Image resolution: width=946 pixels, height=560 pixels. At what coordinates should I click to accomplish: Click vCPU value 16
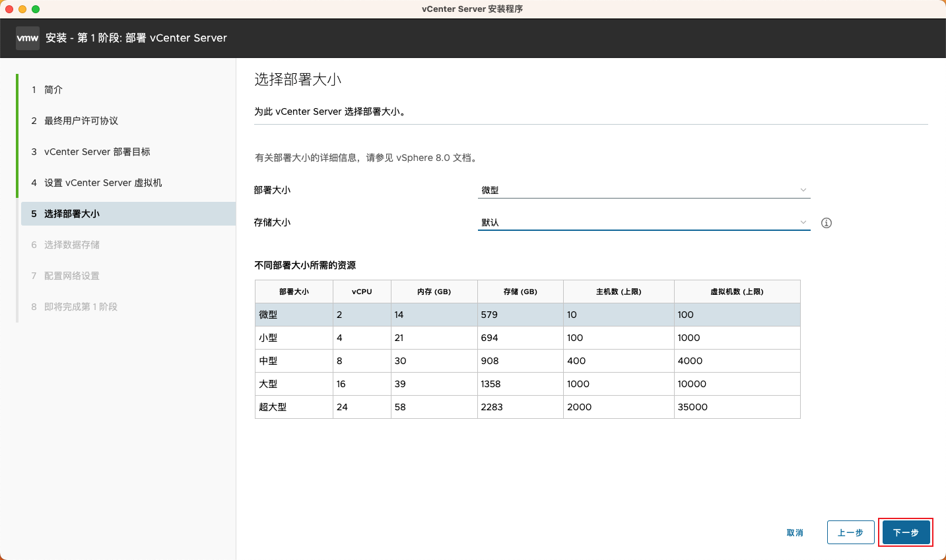341,384
